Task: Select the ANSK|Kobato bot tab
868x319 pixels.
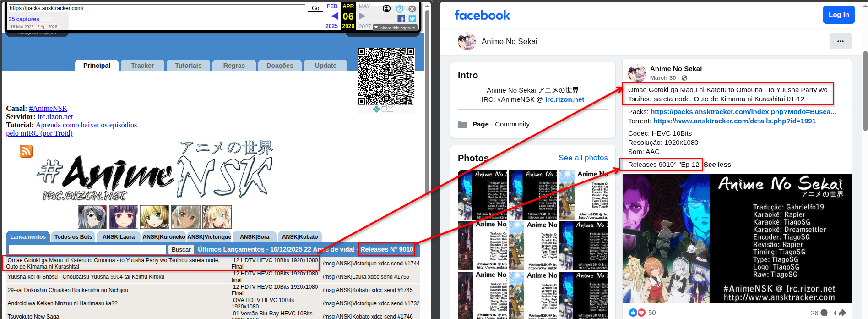Action: pyautogui.click(x=300, y=237)
